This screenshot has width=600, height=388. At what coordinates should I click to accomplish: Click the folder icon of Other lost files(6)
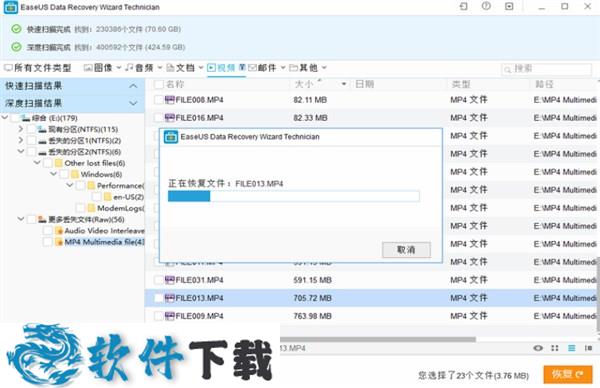pyautogui.click(x=59, y=163)
